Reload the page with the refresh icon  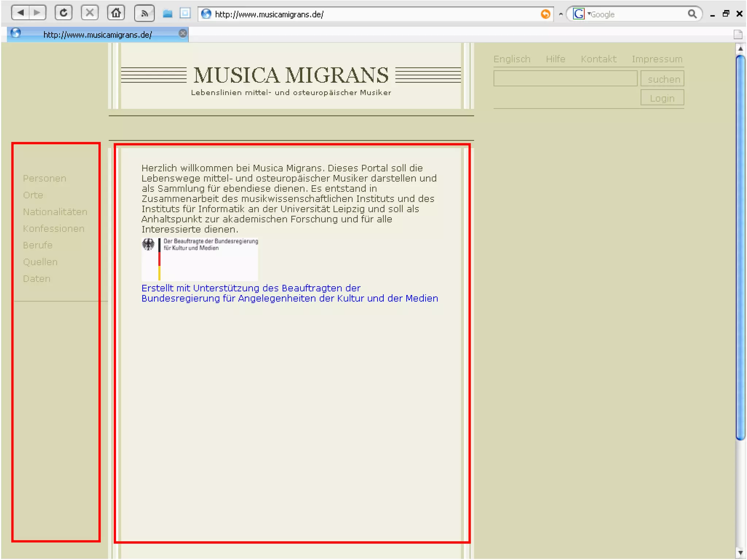coord(63,13)
